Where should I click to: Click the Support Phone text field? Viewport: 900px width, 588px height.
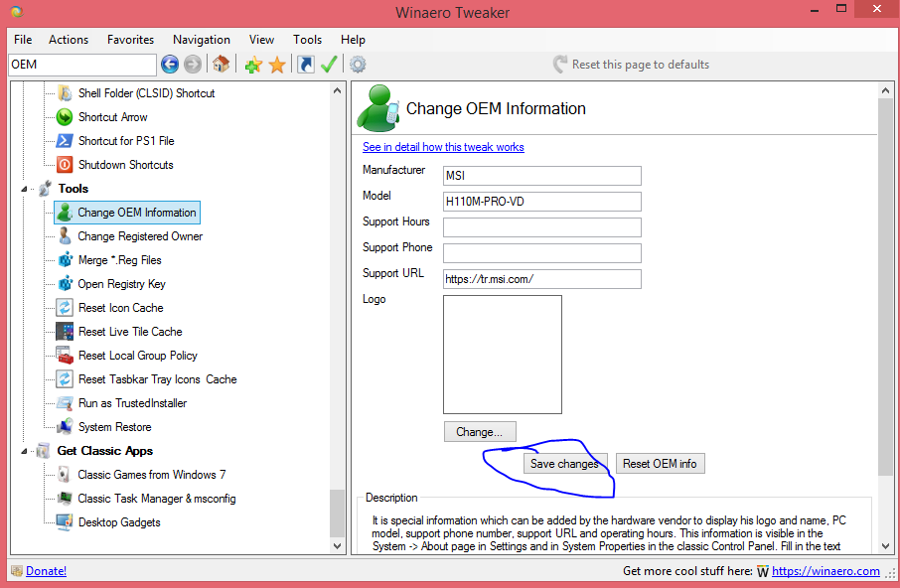(541, 253)
